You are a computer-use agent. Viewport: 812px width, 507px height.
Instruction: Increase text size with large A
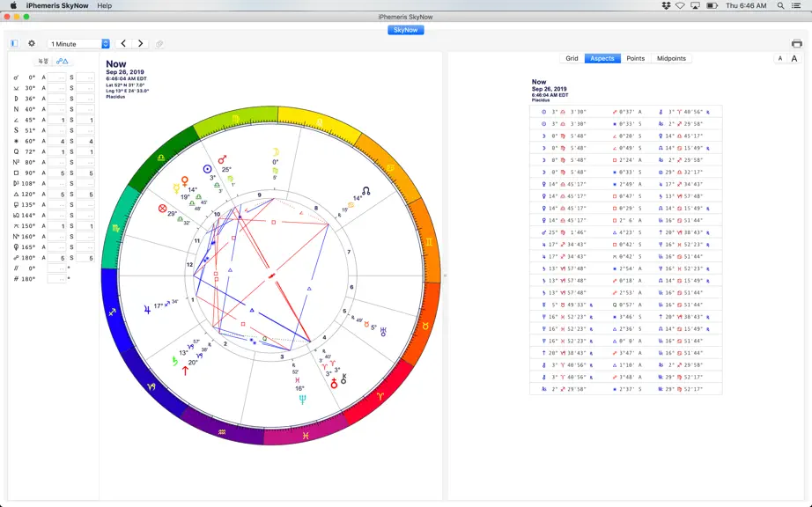tap(794, 58)
